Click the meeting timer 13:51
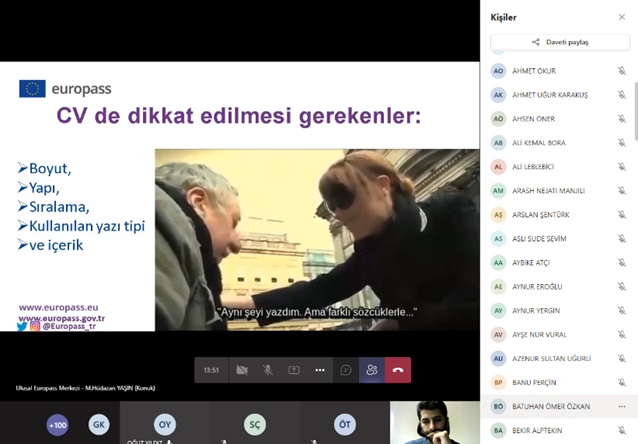This screenshot has height=444, width=638. (211, 370)
